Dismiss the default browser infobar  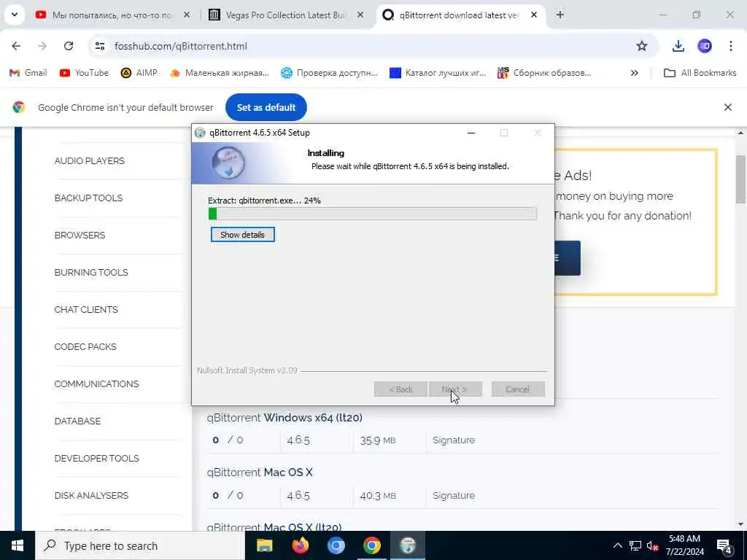tap(727, 107)
